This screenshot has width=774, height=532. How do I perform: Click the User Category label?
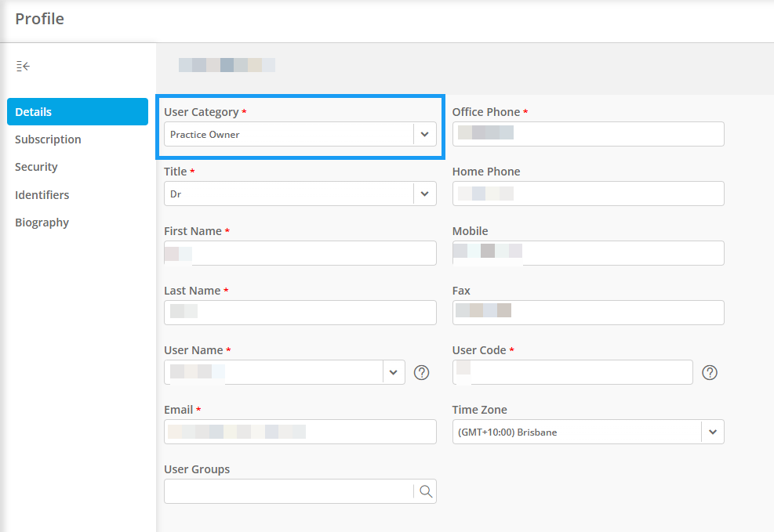(x=202, y=112)
